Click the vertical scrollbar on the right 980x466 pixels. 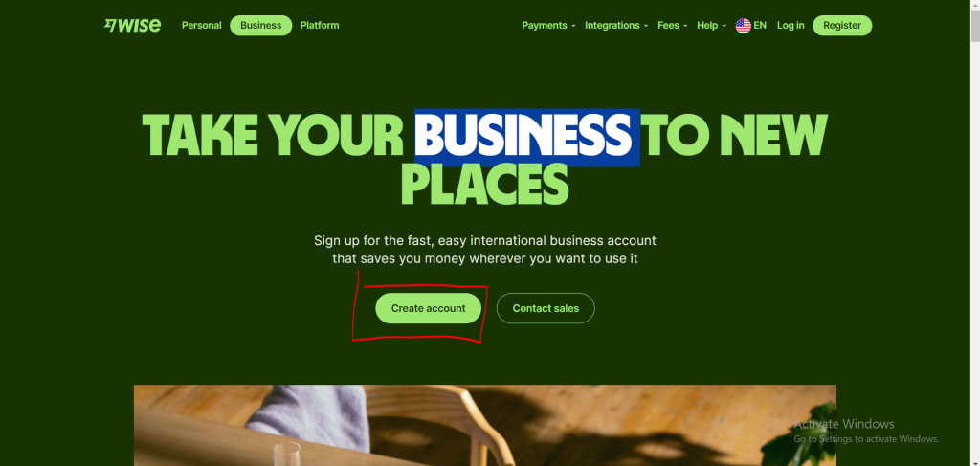(x=975, y=233)
